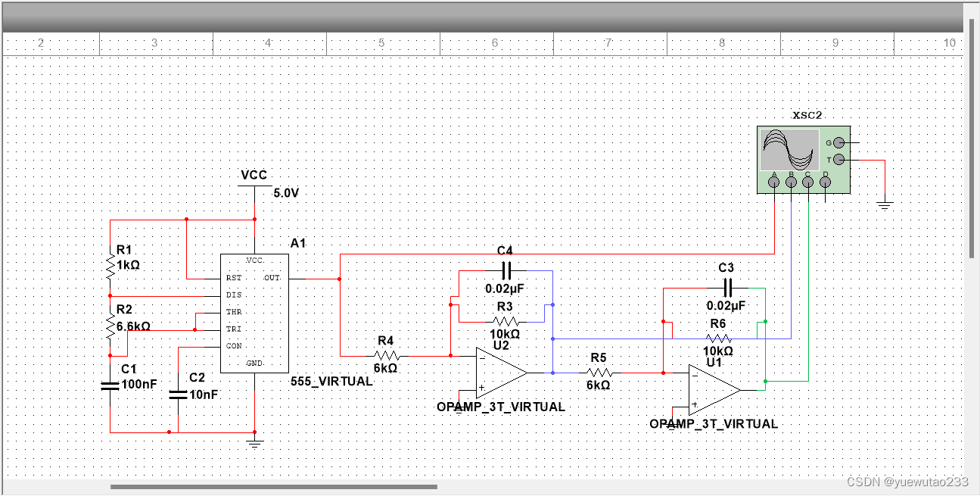Select op-amp U2 symbol
The height and width of the screenshot is (496, 980).
click(x=501, y=372)
